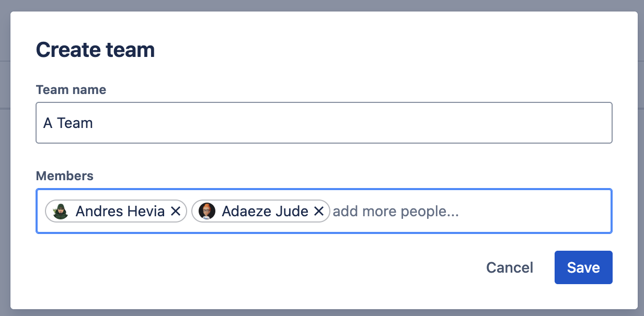
Task: Select the Adaeze Jude member chip name
Action: tap(264, 211)
